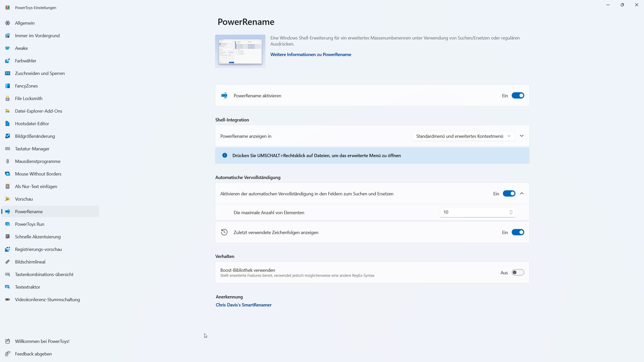Click the Tastatur-Manager keyboard icon

8,149
